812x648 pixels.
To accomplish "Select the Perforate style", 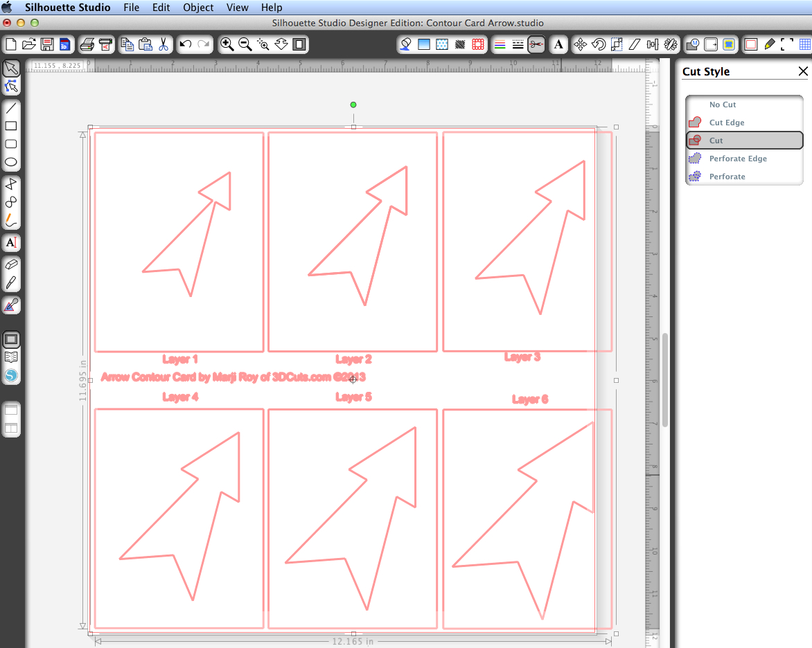I will 745,177.
